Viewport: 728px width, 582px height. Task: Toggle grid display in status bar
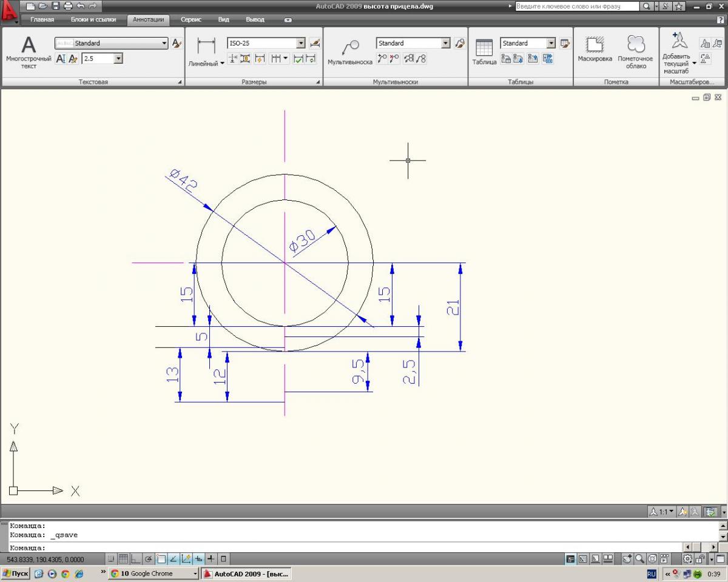(123, 559)
